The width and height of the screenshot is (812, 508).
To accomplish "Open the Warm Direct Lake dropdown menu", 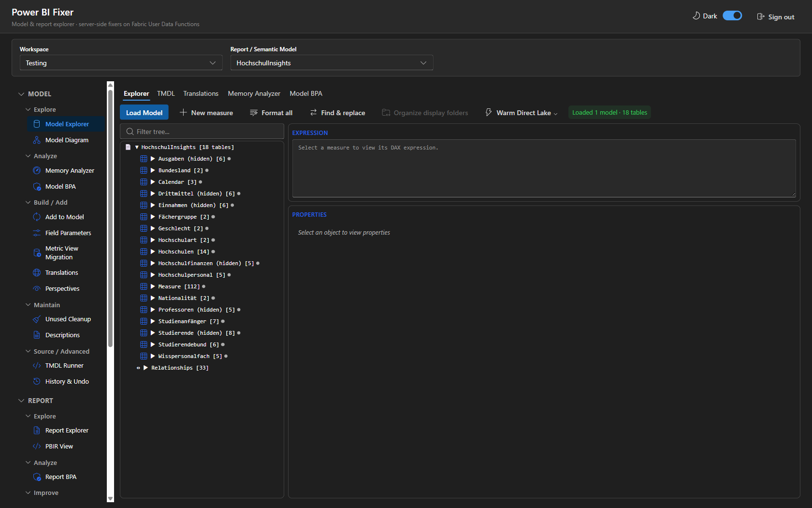I will 522,113.
